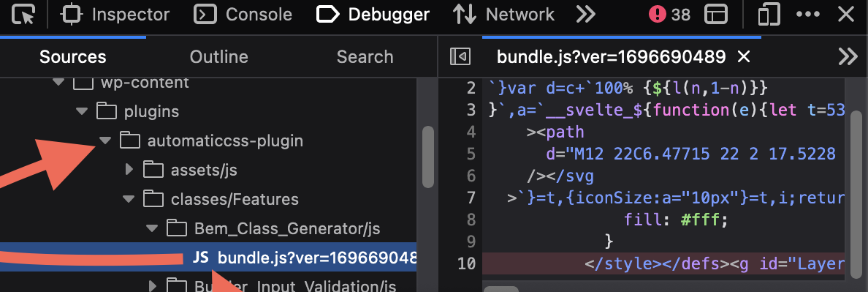Open the Inspector panel
868x292 pixels.
click(115, 15)
